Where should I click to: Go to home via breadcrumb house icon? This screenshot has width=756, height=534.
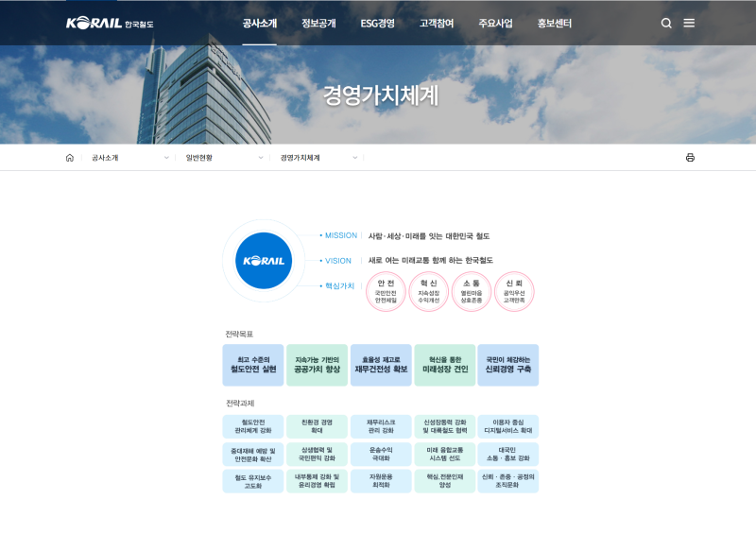70,158
